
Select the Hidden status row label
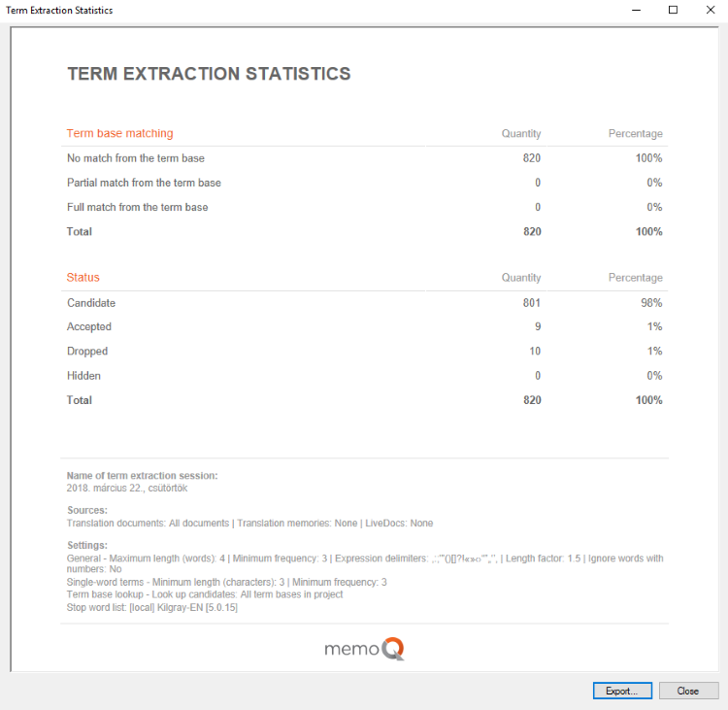(83, 376)
